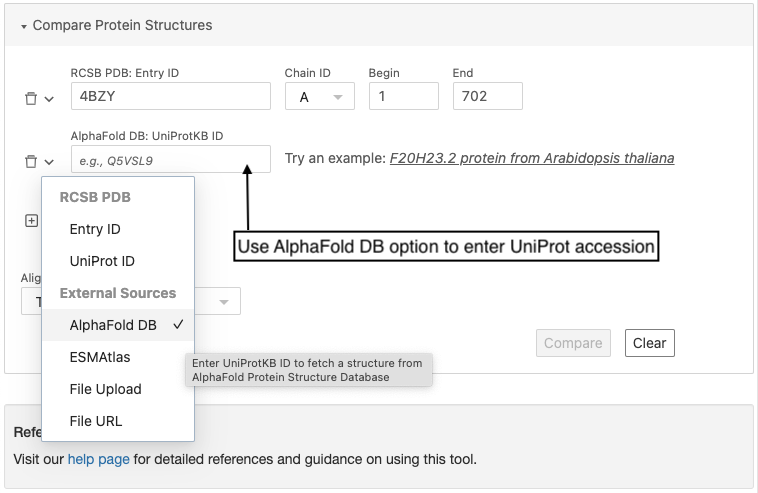Image resolution: width=758 pixels, height=493 pixels.
Task: Focus the AlphaFold UniProtKB ID field
Action: 171,159
